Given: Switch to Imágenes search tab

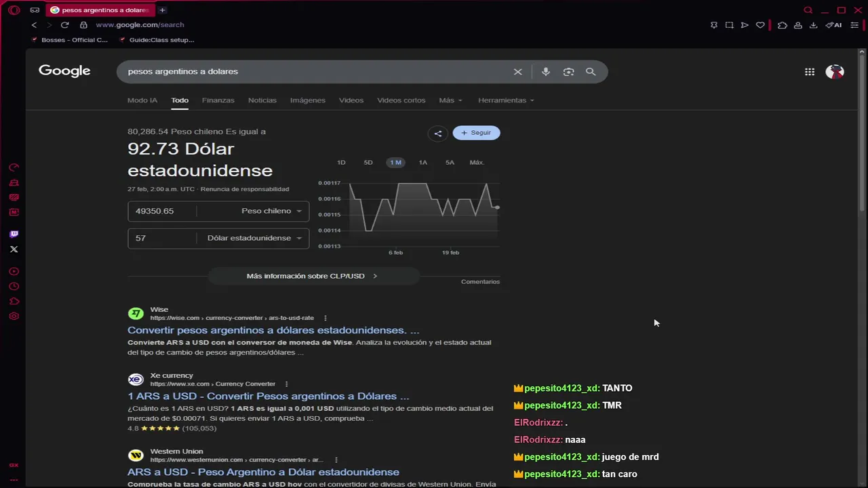Looking at the screenshot, I should tap(308, 100).
